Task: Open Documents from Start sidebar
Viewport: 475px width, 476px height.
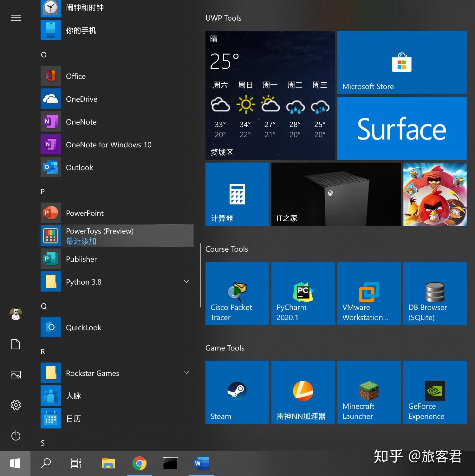Action: click(16, 344)
